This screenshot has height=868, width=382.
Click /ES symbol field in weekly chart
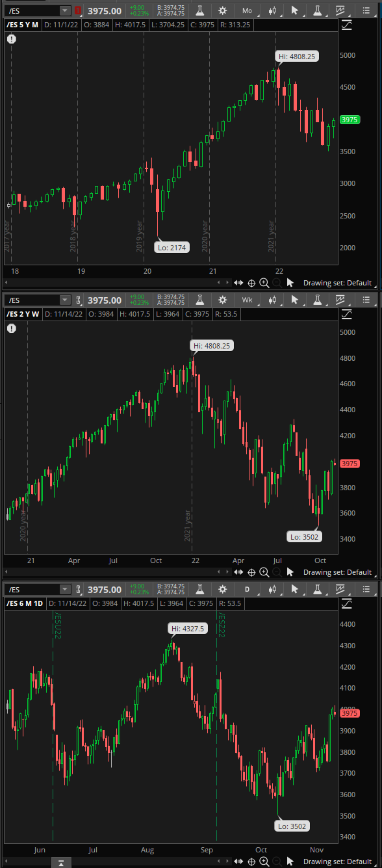[32, 300]
